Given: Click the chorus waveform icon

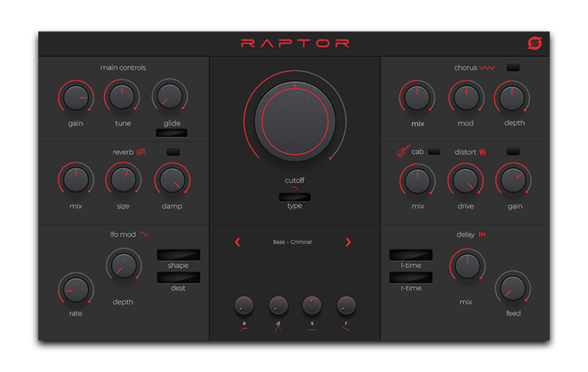Looking at the screenshot, I should click(x=487, y=68).
